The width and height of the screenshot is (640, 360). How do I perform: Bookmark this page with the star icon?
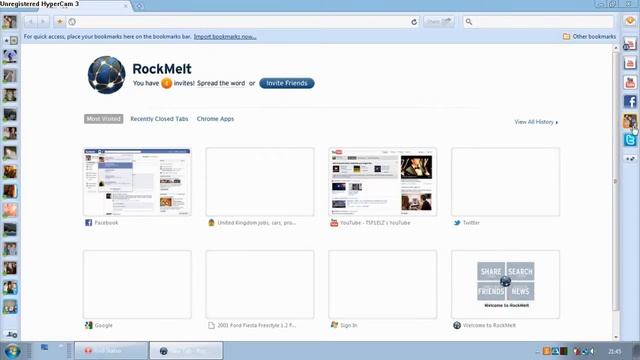(x=60, y=22)
